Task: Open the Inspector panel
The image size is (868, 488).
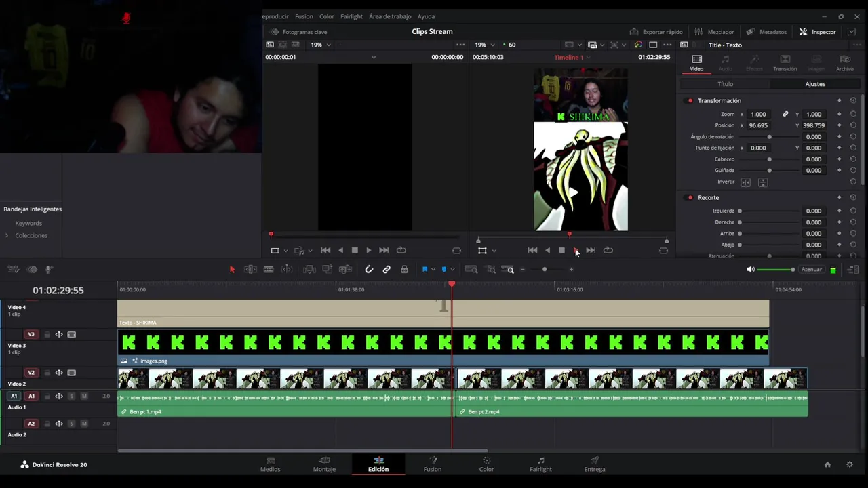Action: click(x=818, y=32)
